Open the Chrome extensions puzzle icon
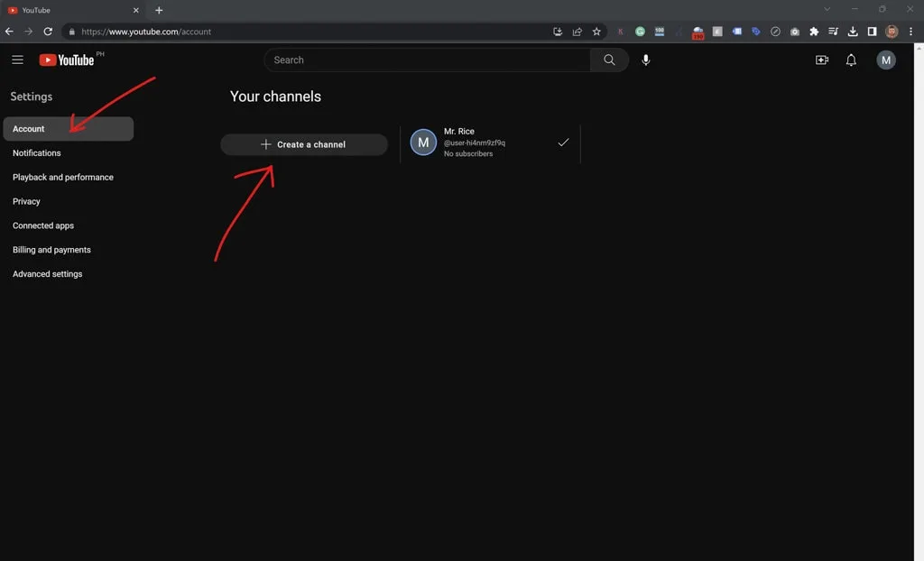924x561 pixels. [x=813, y=31]
